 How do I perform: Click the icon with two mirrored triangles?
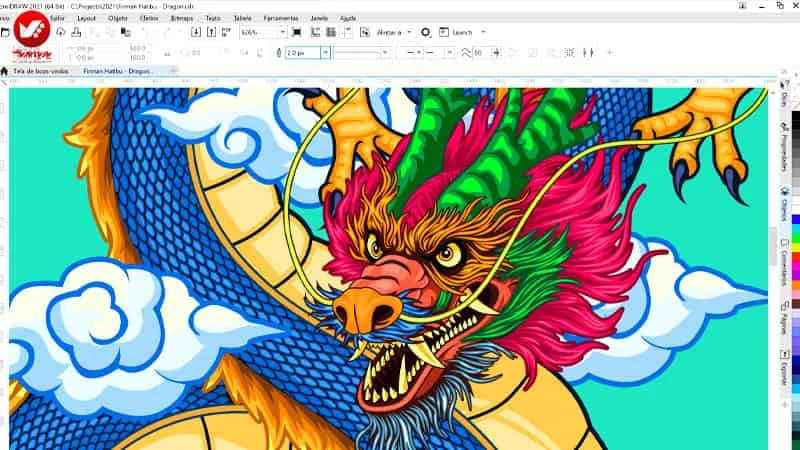coord(588,53)
